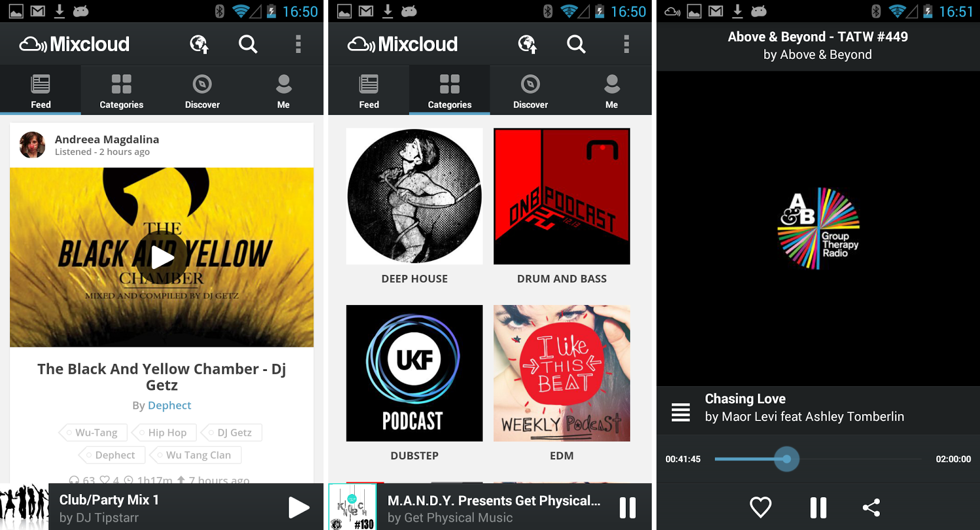Click Chasing Love track title
The height and width of the screenshot is (530, 980).
coord(745,399)
